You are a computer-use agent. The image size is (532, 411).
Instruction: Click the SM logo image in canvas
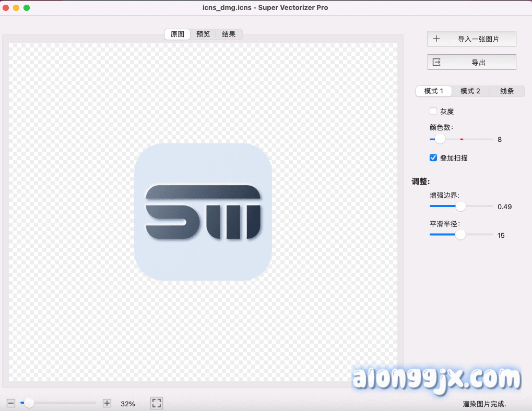click(x=203, y=212)
